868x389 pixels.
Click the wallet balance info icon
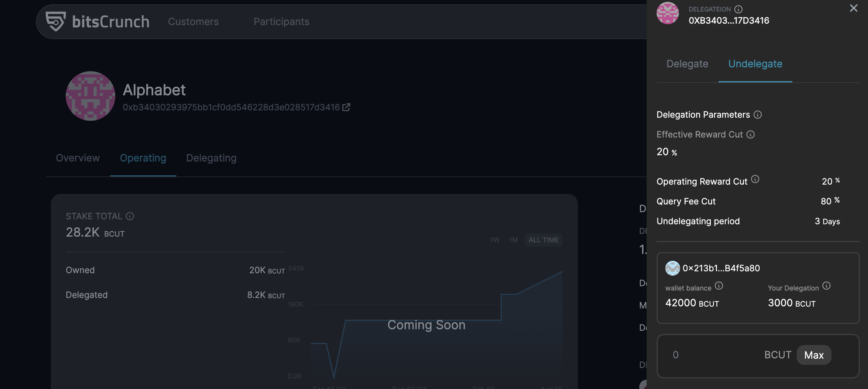719,286
